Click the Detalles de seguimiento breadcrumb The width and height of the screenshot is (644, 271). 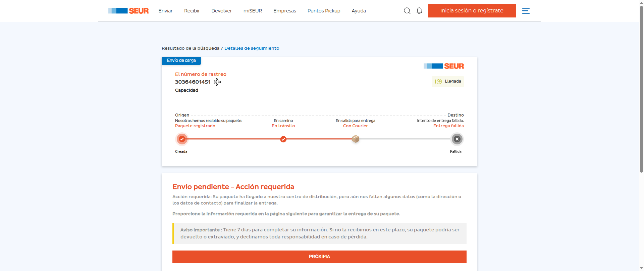(252, 48)
